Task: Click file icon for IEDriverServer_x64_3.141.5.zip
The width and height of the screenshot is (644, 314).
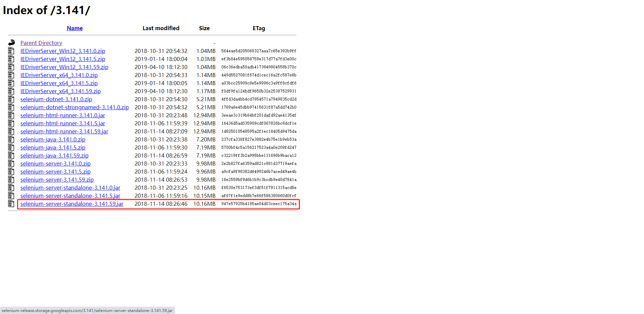Action: (x=11, y=83)
